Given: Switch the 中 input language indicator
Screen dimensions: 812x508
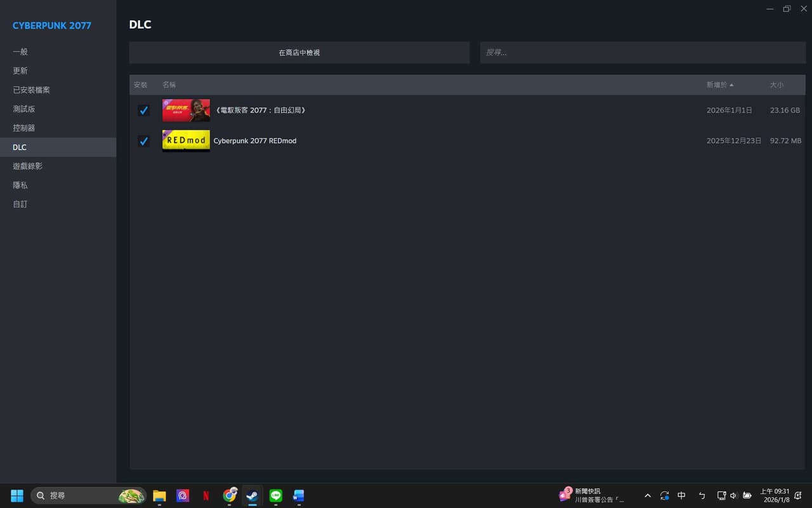Looking at the screenshot, I should 681,495.
